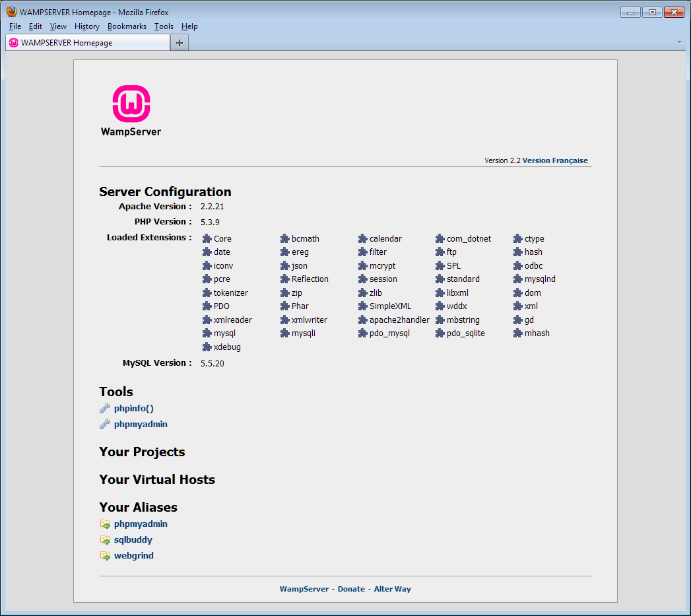Click the Your Projects heading
This screenshot has width=691, height=616.
[142, 452]
